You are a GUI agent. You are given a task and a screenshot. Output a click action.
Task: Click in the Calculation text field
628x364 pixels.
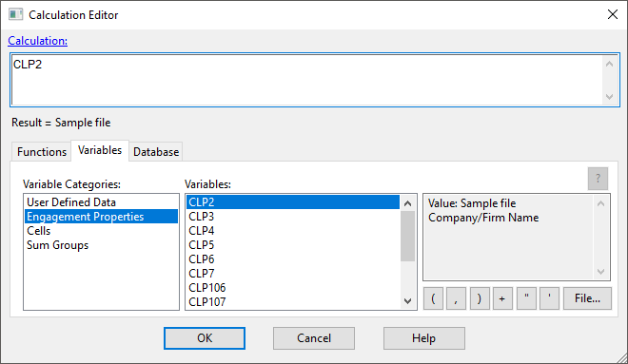pyautogui.click(x=306, y=80)
